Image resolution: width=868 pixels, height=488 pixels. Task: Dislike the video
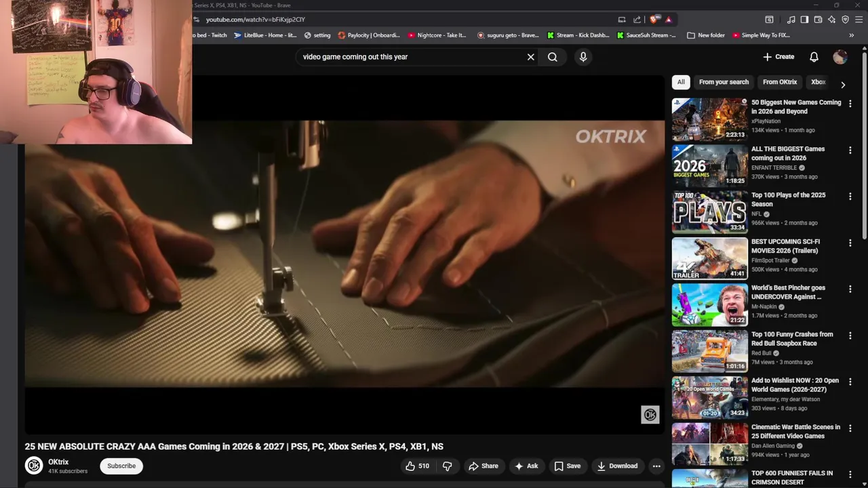447,466
